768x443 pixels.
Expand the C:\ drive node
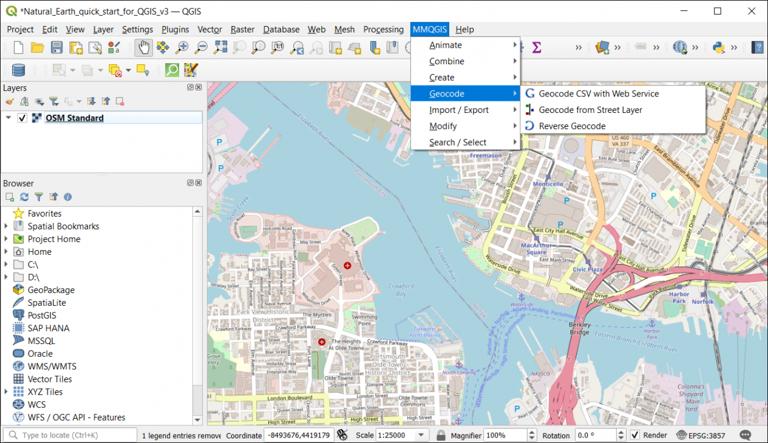point(6,264)
